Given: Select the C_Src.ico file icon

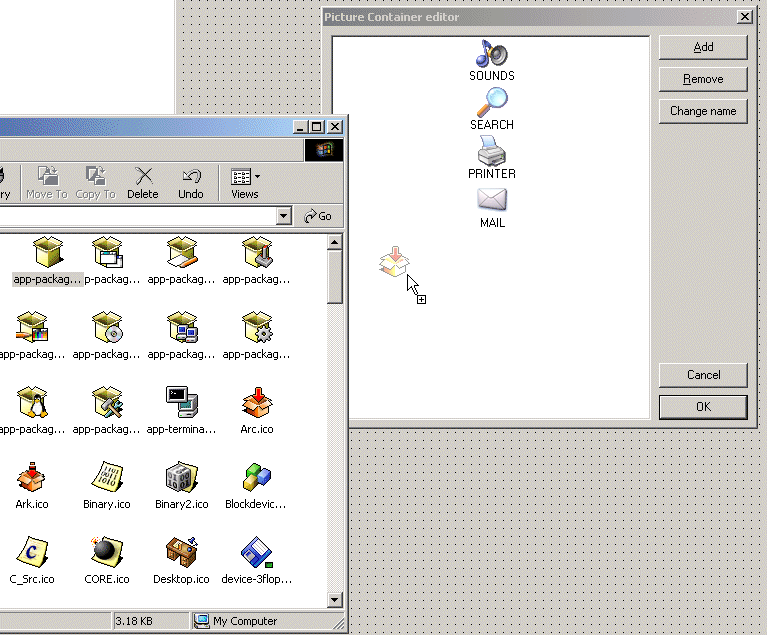Looking at the screenshot, I should coord(32,552).
